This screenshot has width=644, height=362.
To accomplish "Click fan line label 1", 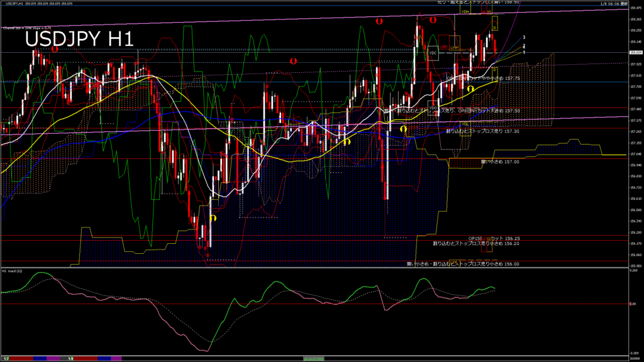I will 524,53.
